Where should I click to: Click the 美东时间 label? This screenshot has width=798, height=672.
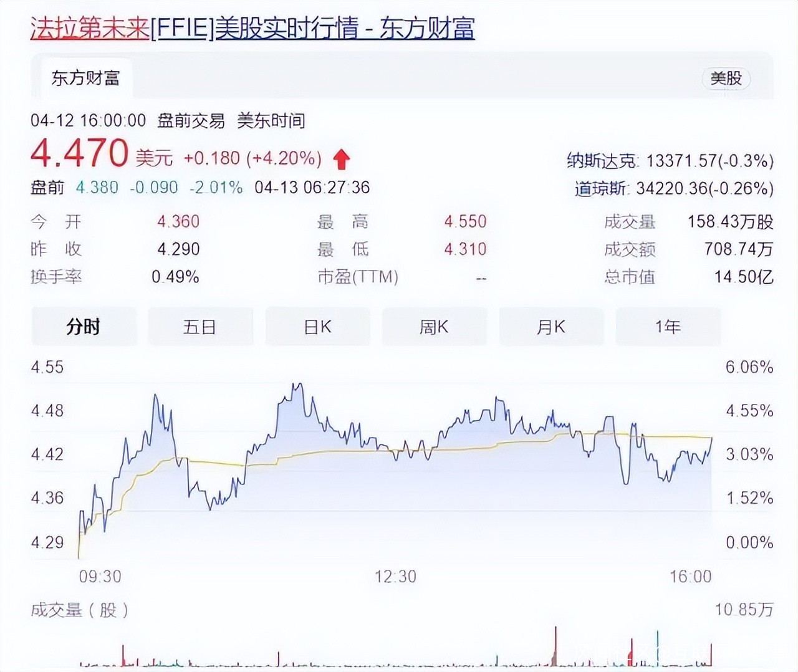(271, 120)
